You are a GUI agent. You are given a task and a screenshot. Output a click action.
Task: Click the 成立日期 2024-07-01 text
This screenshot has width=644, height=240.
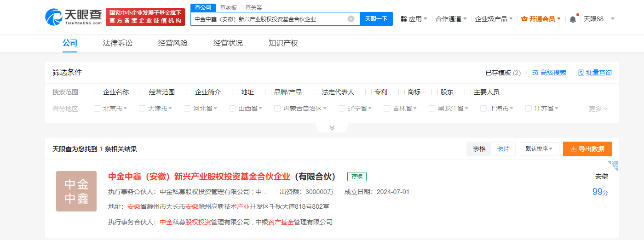[377, 192]
